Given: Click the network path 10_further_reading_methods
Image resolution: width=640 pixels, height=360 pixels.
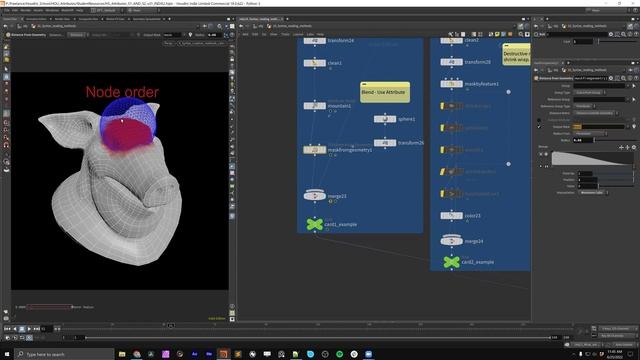Looking at the screenshot, I should click(291, 26).
